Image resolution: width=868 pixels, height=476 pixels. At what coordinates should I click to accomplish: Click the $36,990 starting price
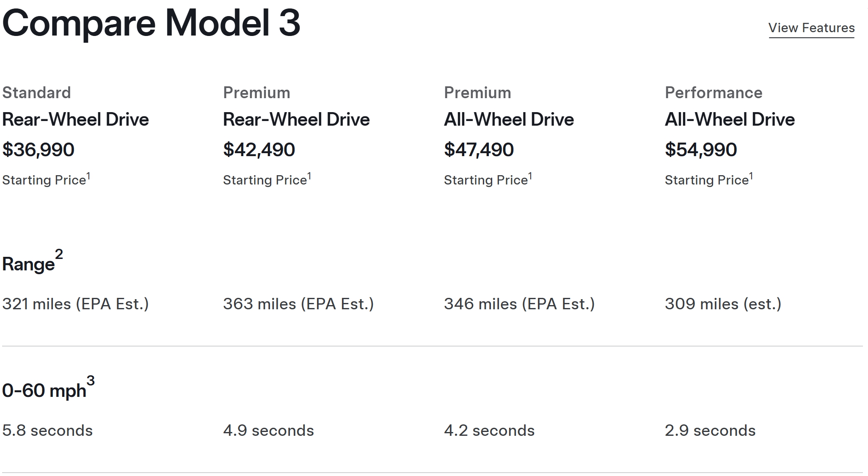(38, 150)
